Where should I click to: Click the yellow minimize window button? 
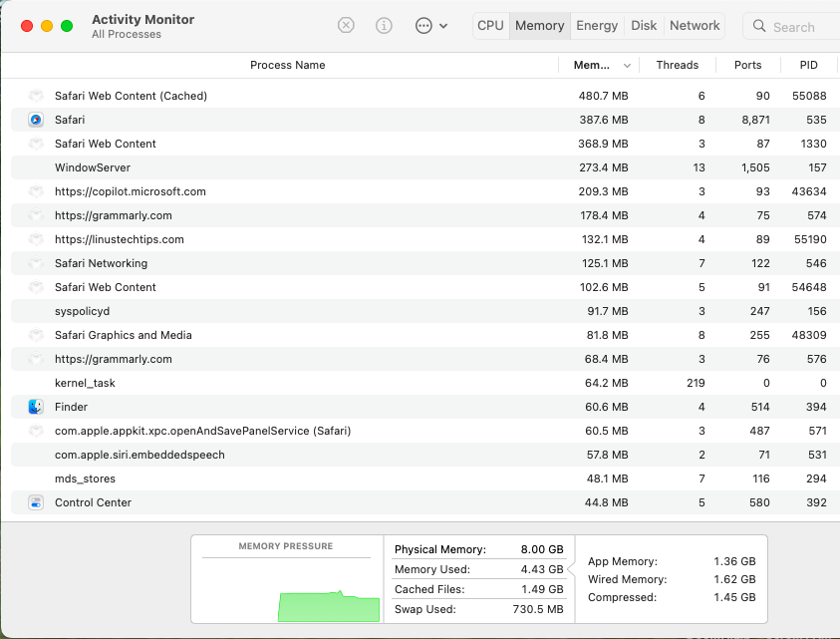tap(47, 26)
